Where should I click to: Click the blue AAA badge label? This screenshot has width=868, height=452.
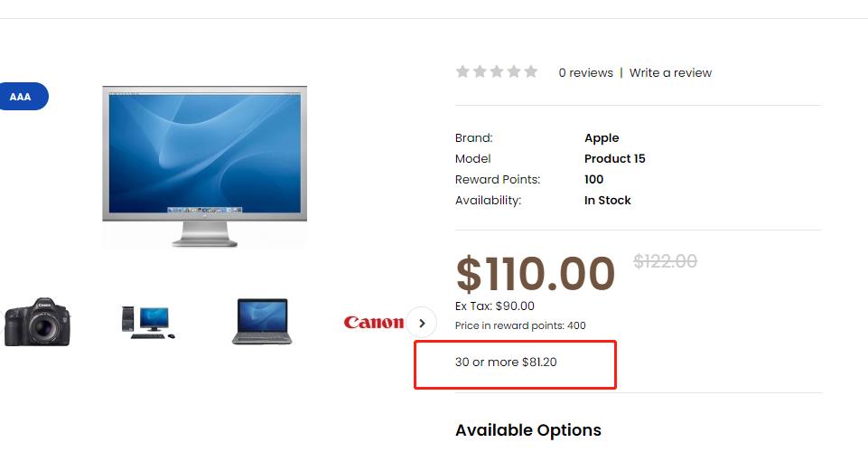click(23, 97)
